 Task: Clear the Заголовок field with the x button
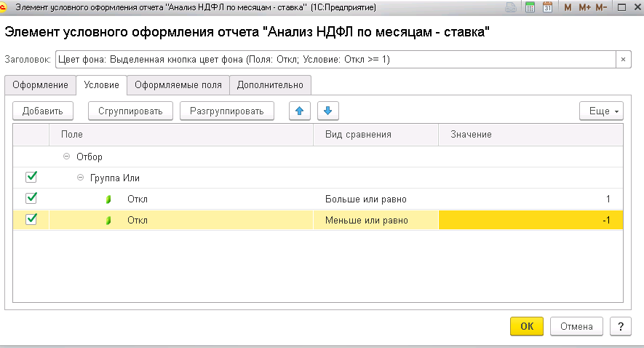click(623, 60)
